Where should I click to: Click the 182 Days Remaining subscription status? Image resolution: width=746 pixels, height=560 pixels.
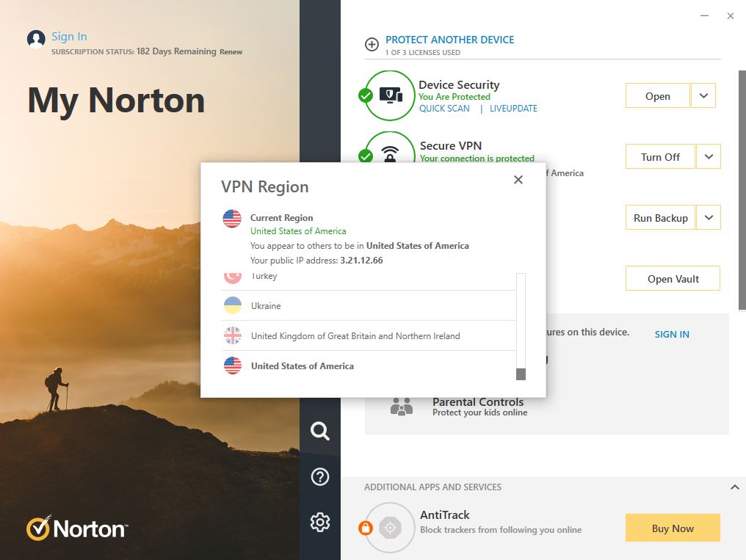click(x=176, y=51)
